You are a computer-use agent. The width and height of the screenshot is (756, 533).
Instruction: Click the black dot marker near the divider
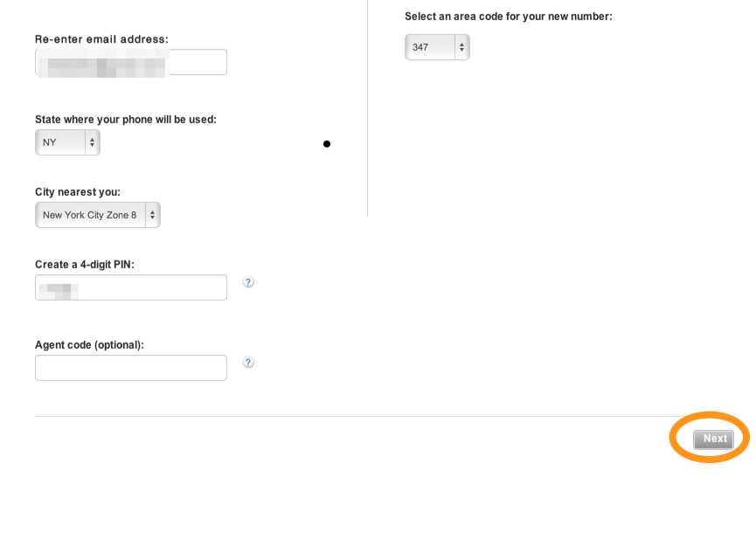[327, 144]
